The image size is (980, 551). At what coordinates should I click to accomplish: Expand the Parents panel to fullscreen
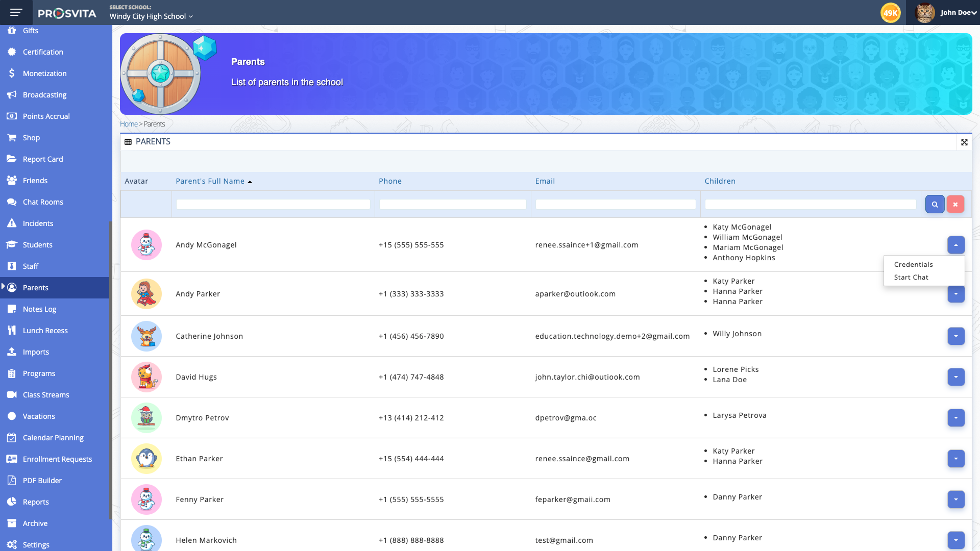pyautogui.click(x=964, y=142)
